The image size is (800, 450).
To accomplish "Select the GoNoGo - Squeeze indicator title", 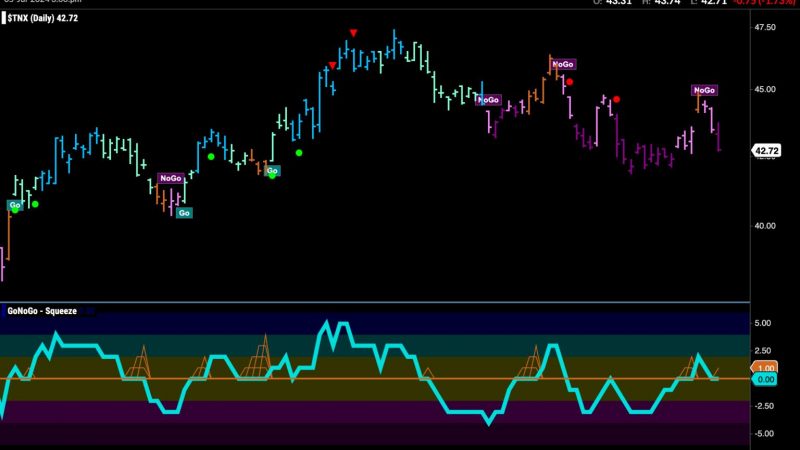I will coord(42,311).
